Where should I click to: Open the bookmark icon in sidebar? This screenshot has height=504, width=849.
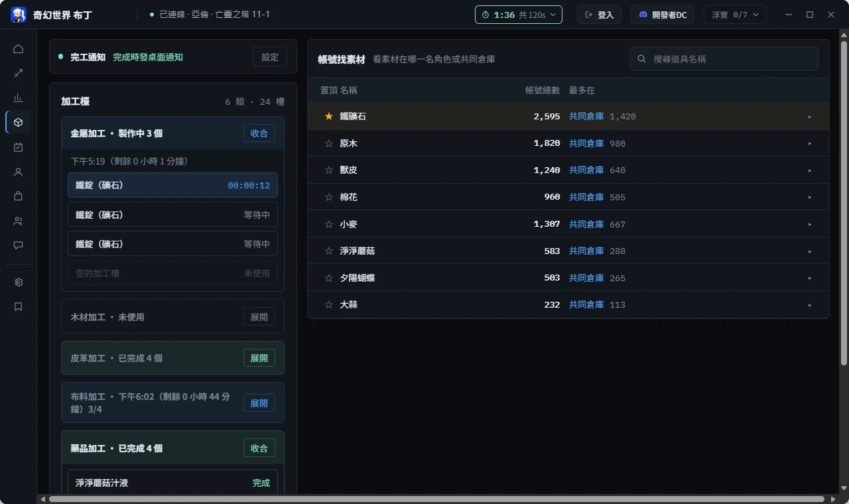[18, 307]
